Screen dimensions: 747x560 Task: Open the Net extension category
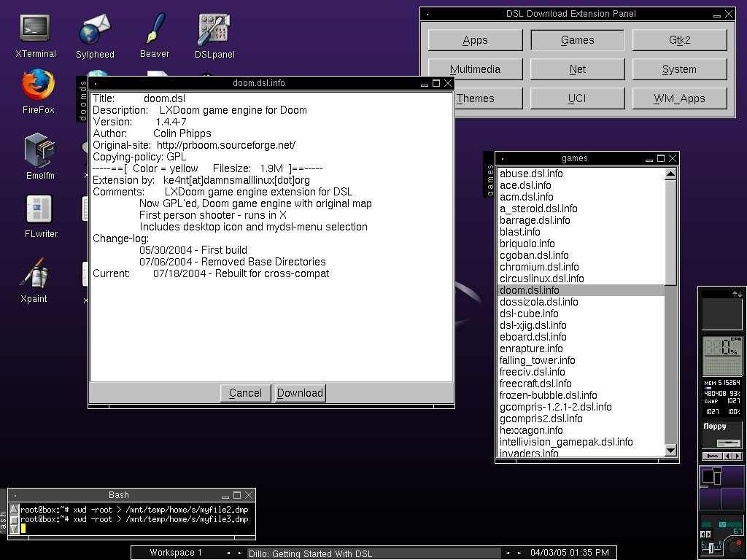[x=578, y=69]
